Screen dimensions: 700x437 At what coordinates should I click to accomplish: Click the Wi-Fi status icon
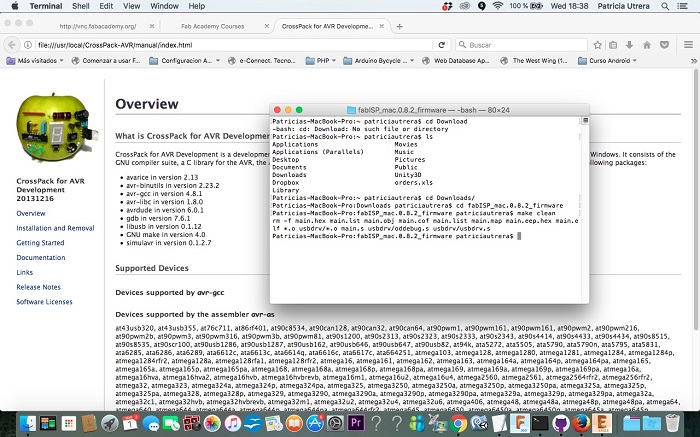[497, 6]
